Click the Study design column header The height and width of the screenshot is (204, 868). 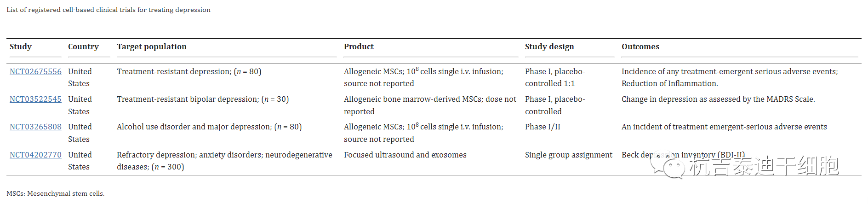(x=549, y=47)
